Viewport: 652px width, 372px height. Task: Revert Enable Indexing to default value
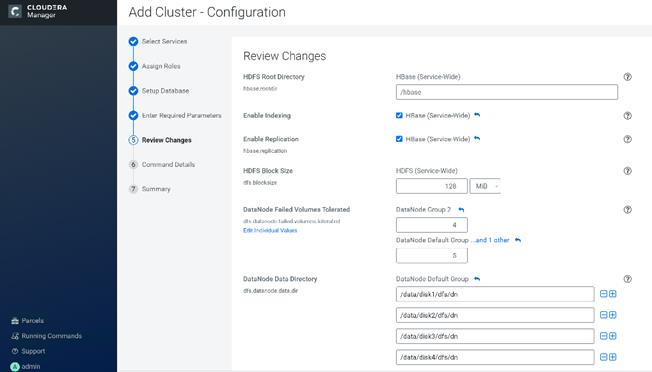point(477,115)
